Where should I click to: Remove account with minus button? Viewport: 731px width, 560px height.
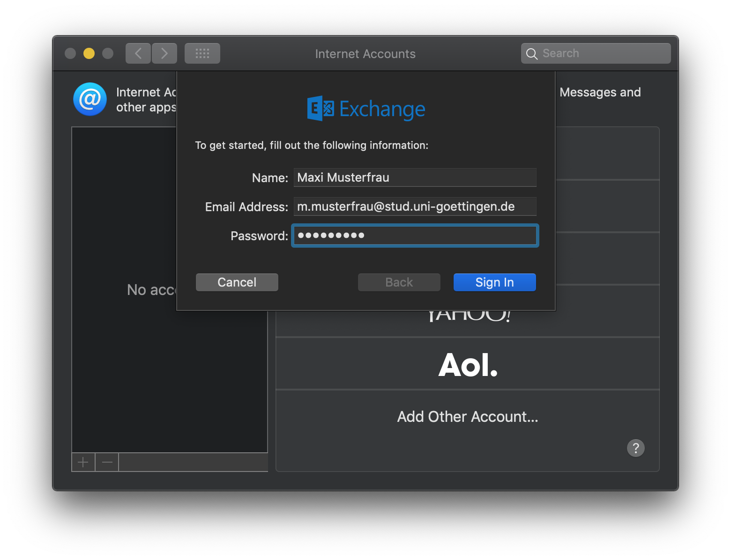(107, 463)
